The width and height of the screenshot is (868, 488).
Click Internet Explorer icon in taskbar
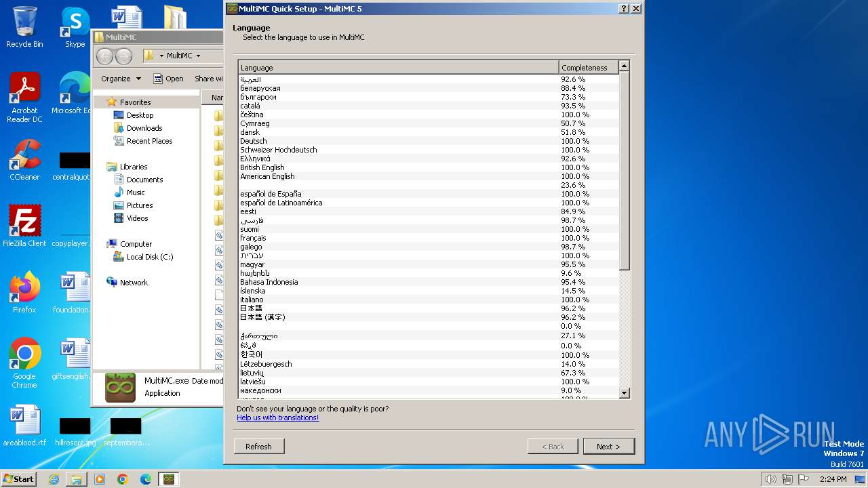(54, 479)
